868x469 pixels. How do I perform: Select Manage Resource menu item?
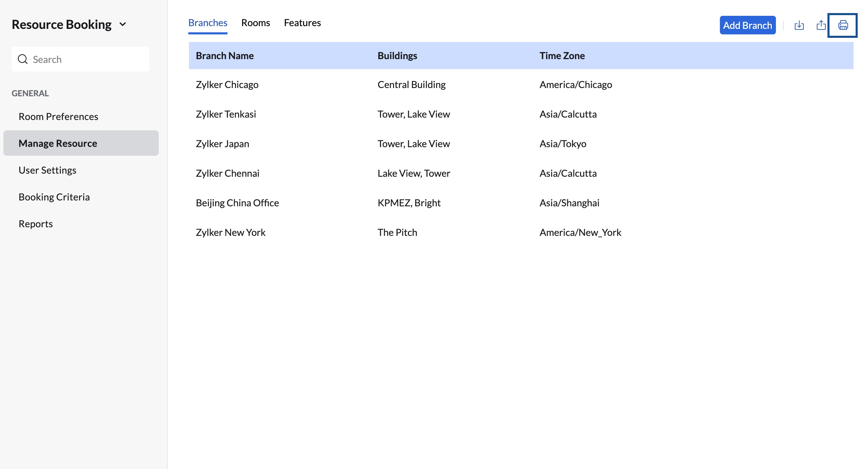(x=58, y=143)
